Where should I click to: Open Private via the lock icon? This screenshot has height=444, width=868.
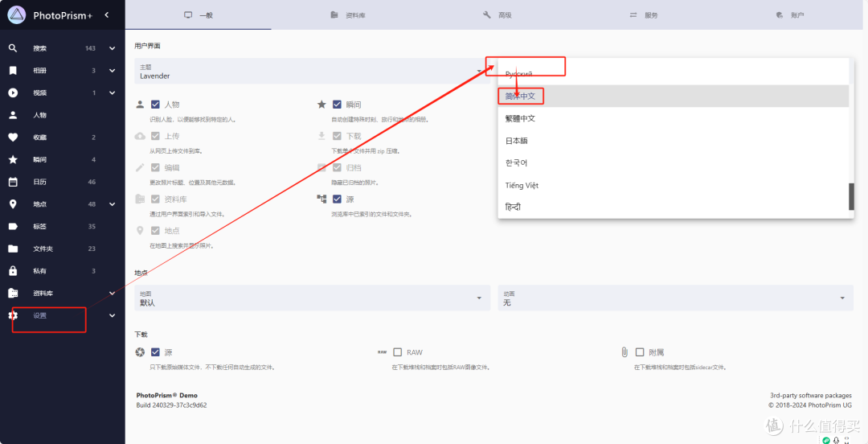coord(13,271)
